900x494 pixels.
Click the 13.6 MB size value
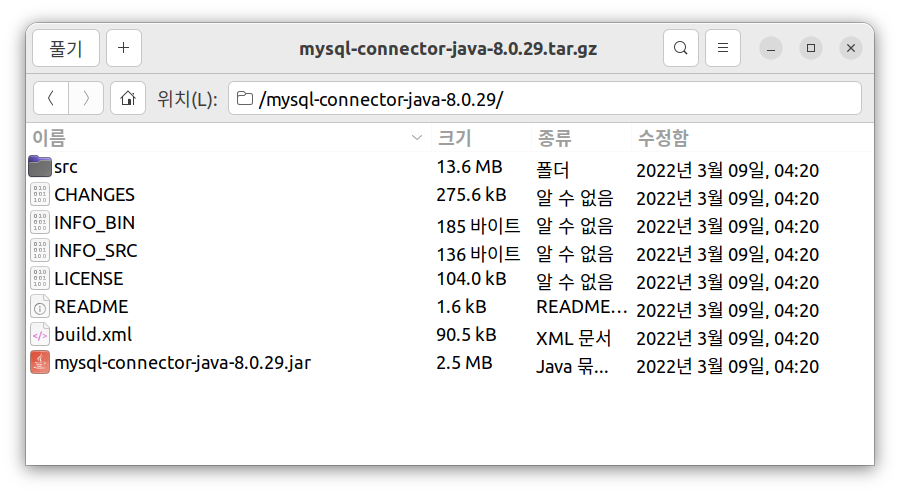[470, 167]
